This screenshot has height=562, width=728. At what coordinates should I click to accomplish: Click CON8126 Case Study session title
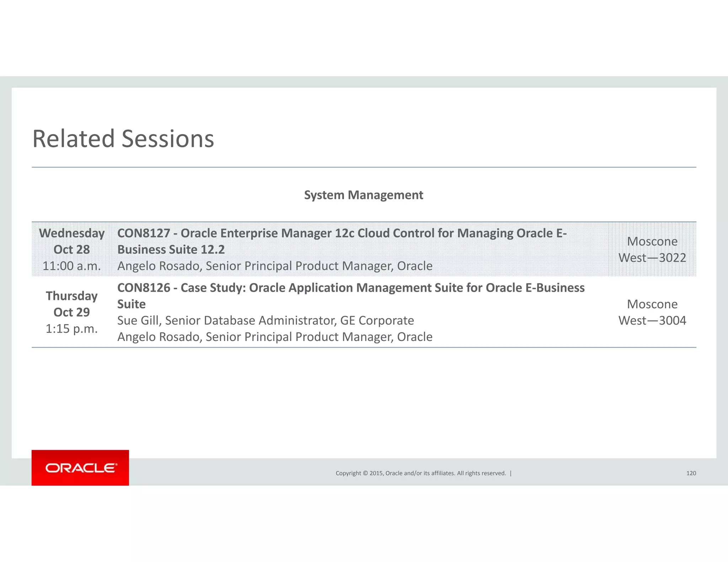click(x=351, y=296)
